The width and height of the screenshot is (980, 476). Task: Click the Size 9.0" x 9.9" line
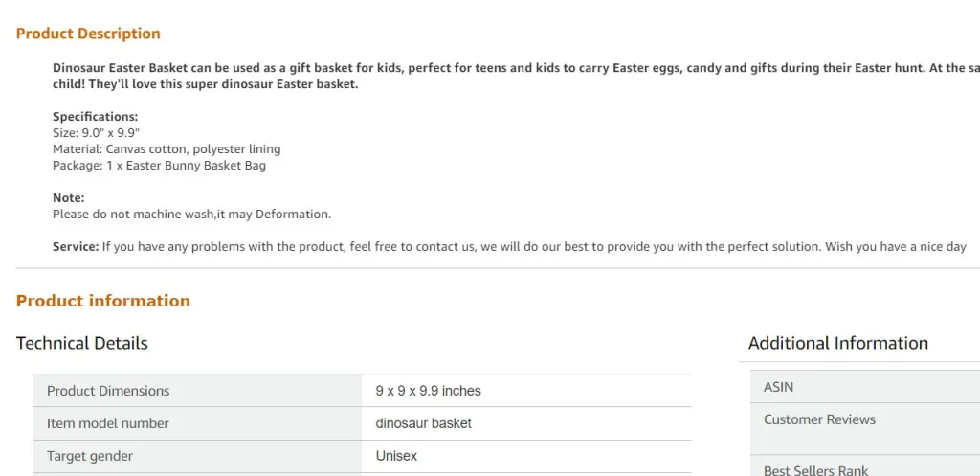pyautogui.click(x=96, y=133)
